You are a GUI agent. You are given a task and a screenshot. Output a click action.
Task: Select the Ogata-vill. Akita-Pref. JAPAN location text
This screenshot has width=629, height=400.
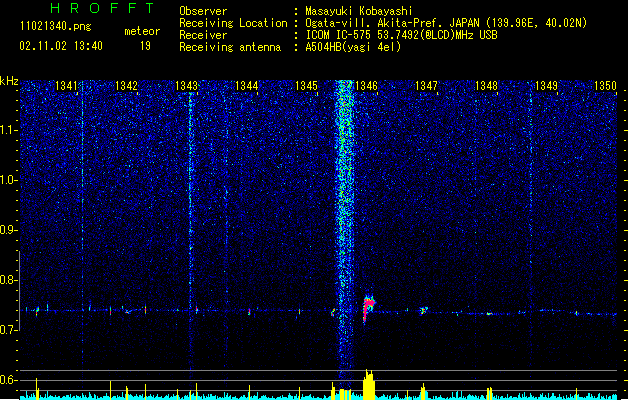pyautogui.click(x=446, y=23)
